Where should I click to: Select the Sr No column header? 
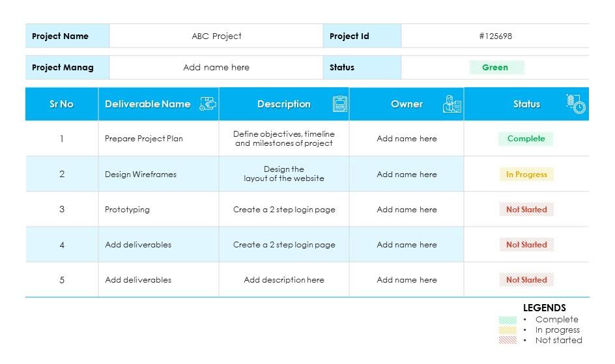coord(62,104)
